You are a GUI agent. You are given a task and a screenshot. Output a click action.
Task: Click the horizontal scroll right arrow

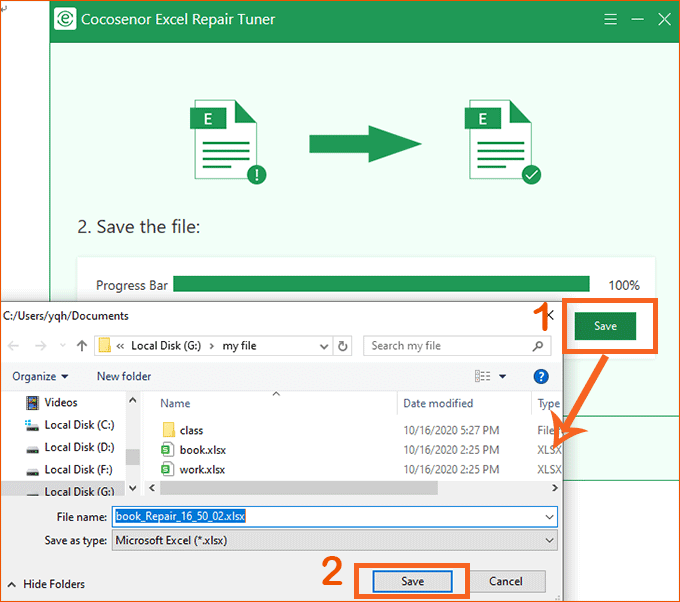pos(555,488)
